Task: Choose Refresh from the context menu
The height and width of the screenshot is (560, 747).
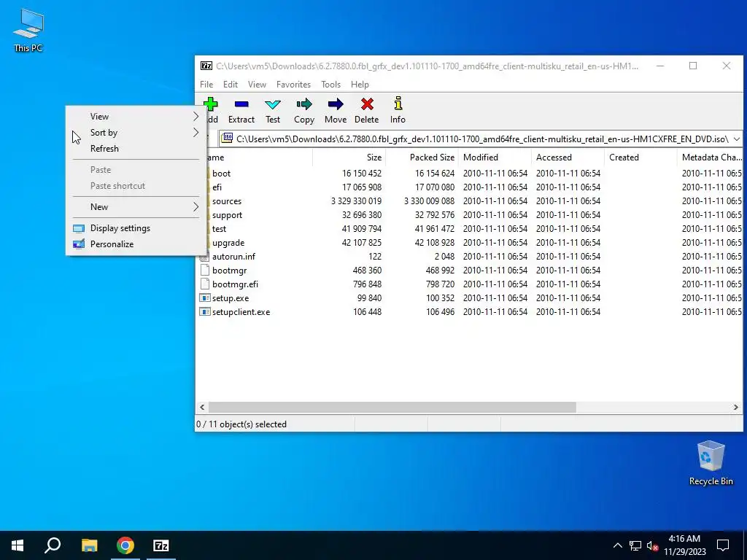Action: tap(136, 149)
